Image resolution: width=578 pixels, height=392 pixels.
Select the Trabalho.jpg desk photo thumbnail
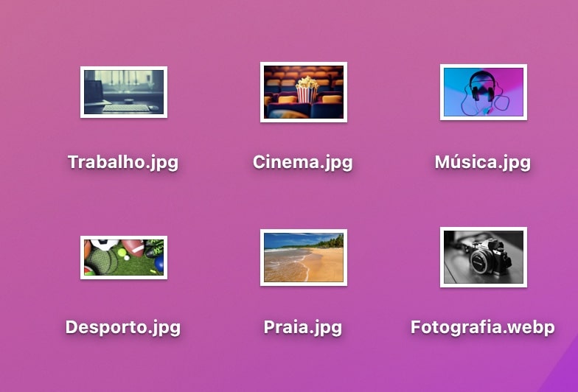[124, 92]
